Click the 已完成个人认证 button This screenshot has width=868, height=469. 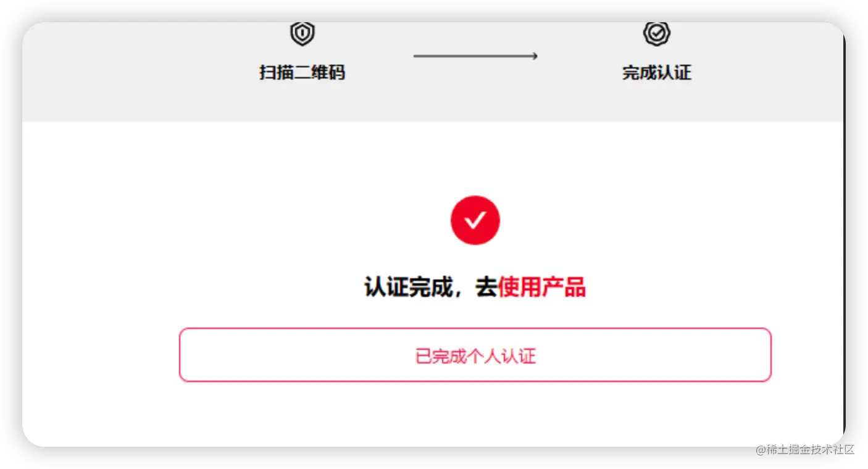475,355
